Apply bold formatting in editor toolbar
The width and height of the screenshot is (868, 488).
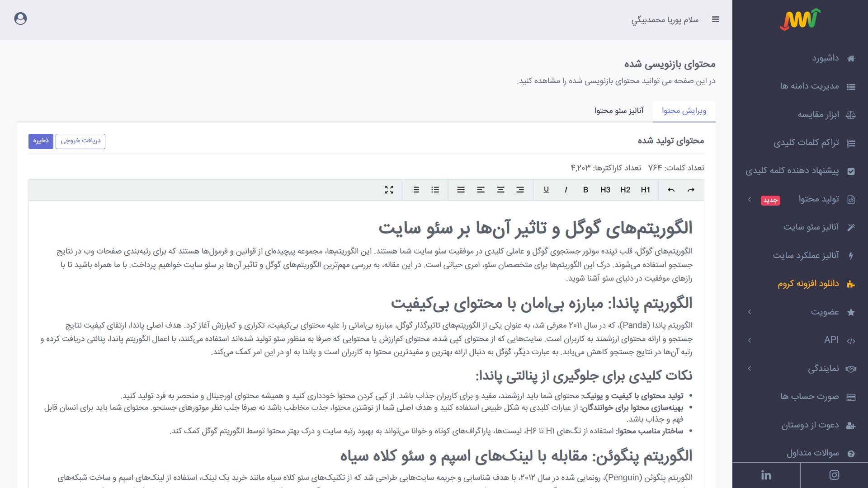click(585, 190)
